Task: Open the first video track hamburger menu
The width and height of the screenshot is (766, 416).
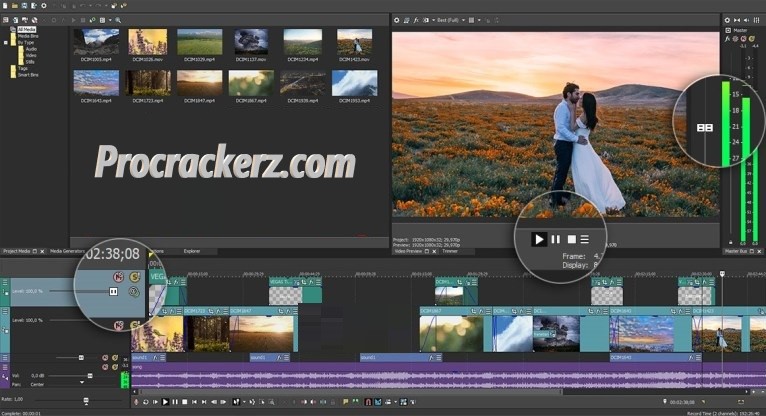Action: [x=5, y=282]
